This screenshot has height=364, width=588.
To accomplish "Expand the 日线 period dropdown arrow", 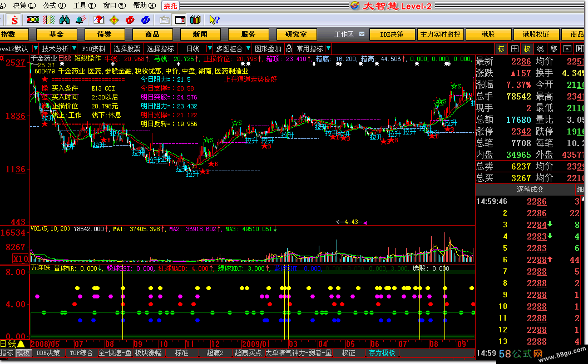I will coord(210,49).
